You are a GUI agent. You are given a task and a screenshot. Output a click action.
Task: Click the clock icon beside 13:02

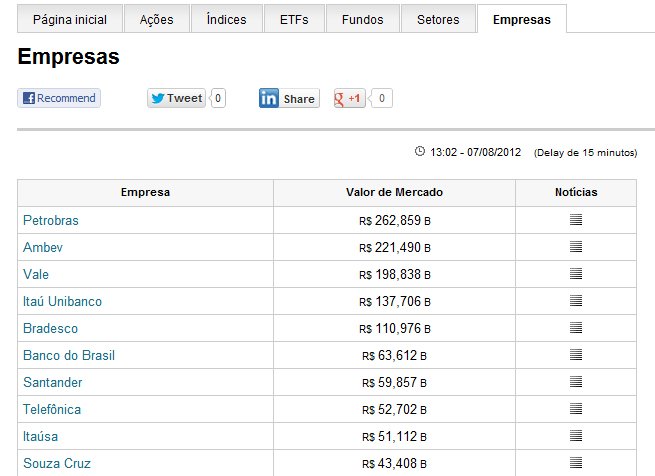pyautogui.click(x=419, y=151)
